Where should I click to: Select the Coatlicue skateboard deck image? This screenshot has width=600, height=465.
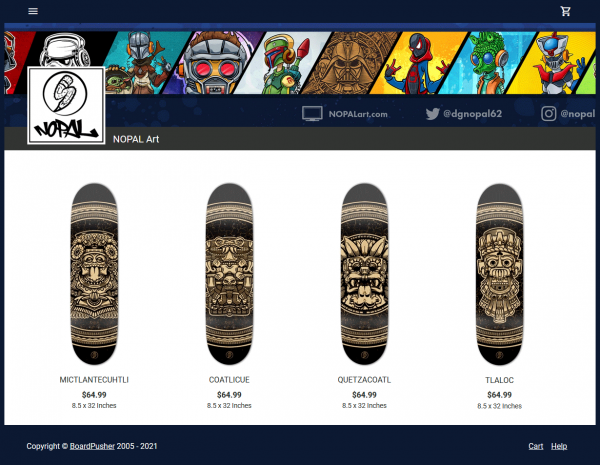[229, 274]
